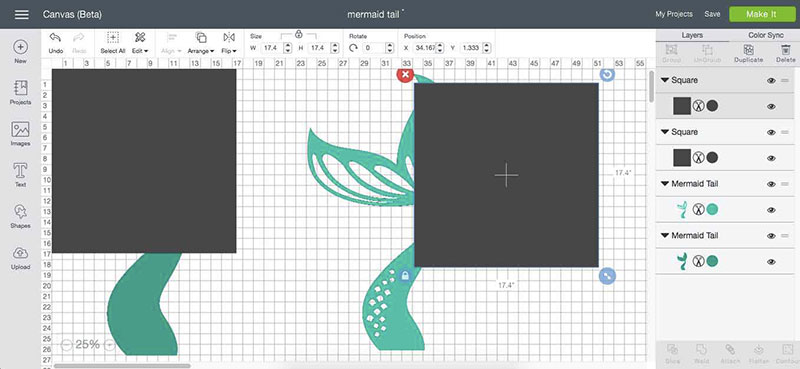Collapse the second Square layer group
Image resolution: width=800 pixels, height=369 pixels.
pos(665,132)
